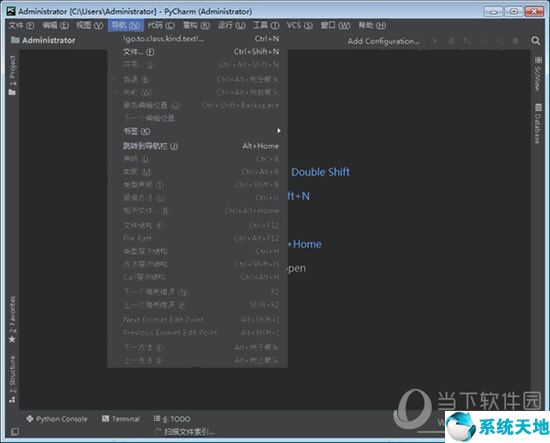Open the Terminal tab
This screenshot has width=550, height=443.
click(x=126, y=419)
